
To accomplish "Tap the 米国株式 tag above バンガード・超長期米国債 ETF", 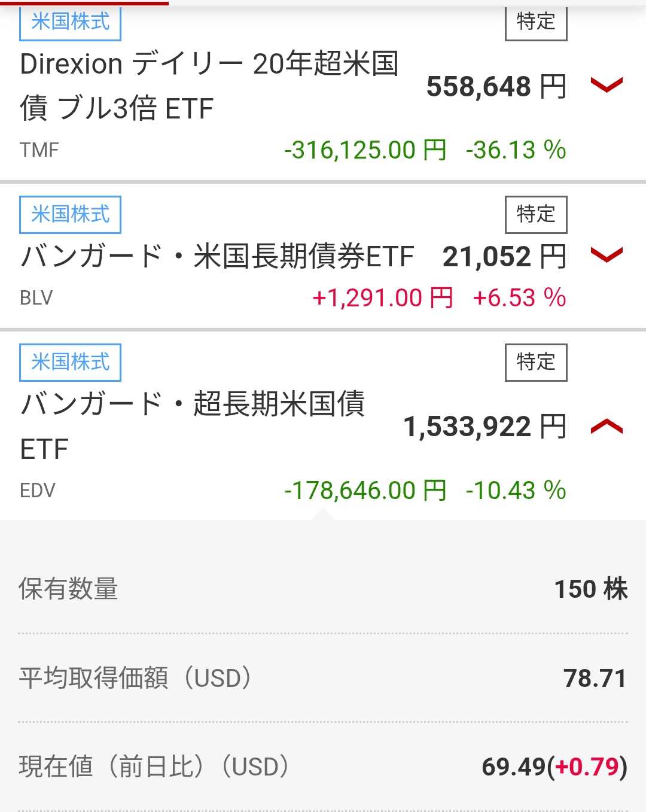I will click(x=71, y=362).
